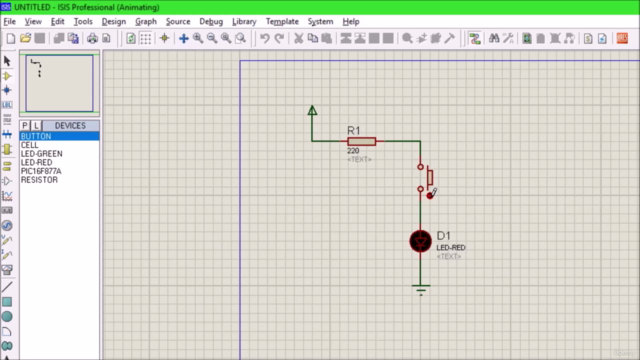
Task: Click the Cut scissors icon
Action: pyautogui.click(x=299, y=38)
